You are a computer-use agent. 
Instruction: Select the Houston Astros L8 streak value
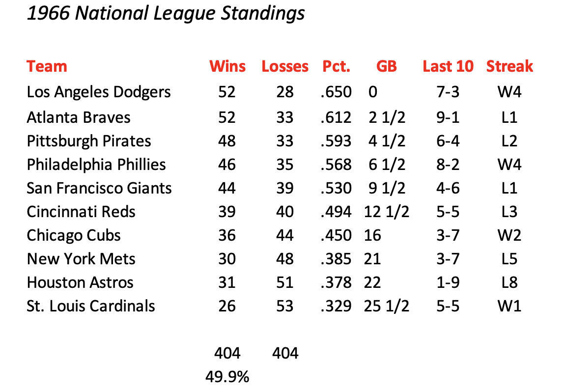[x=509, y=282]
